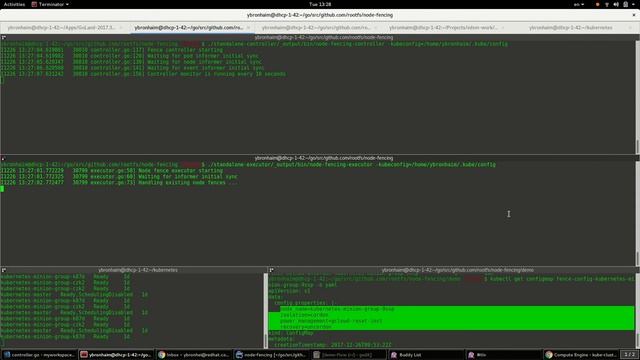This screenshot has width=640, height=360.
Task: Open the node-fencing GoLand taskbar entry
Action: pos(271,355)
